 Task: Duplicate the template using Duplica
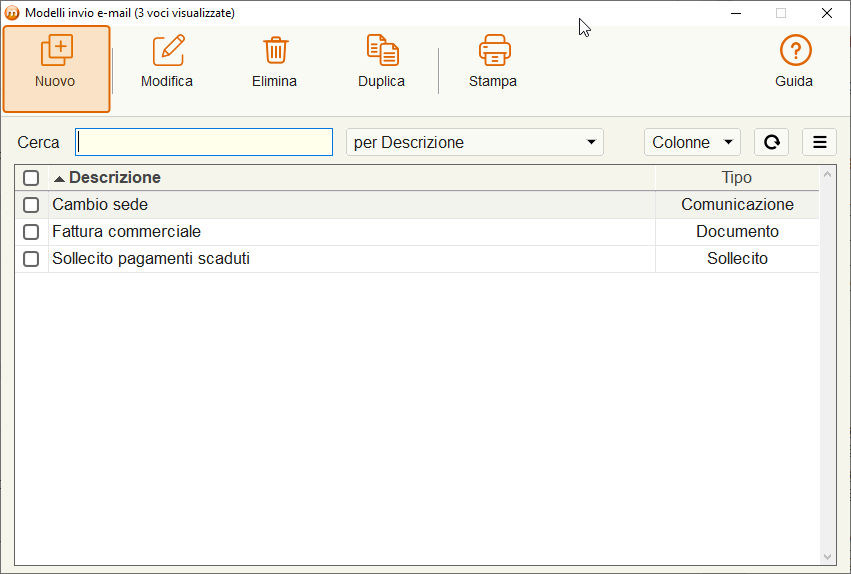click(x=382, y=61)
